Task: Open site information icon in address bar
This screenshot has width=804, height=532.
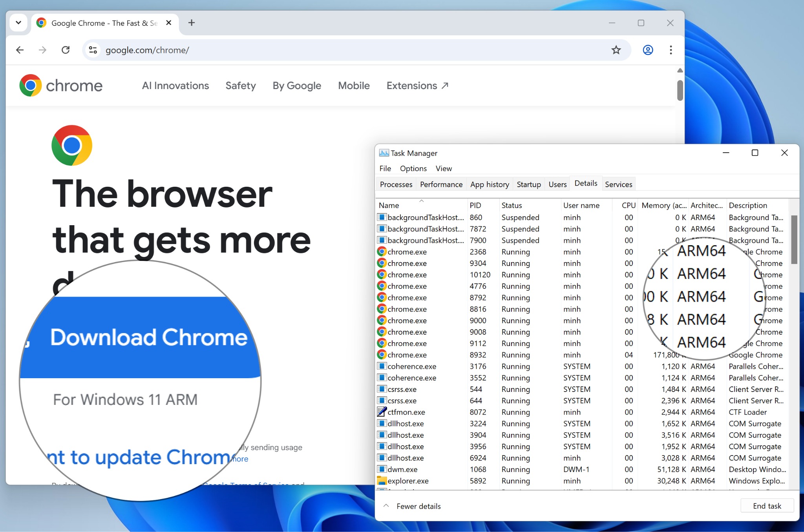Action: [93, 50]
